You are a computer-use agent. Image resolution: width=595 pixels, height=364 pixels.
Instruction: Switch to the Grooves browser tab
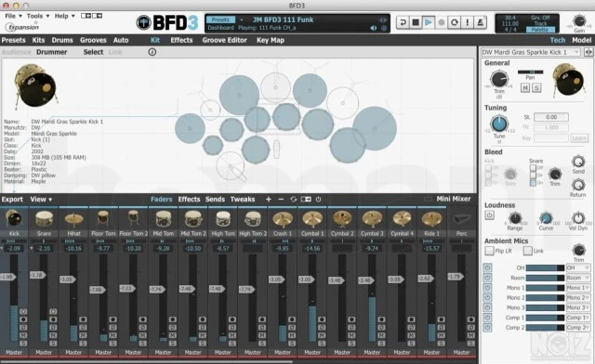click(x=93, y=40)
